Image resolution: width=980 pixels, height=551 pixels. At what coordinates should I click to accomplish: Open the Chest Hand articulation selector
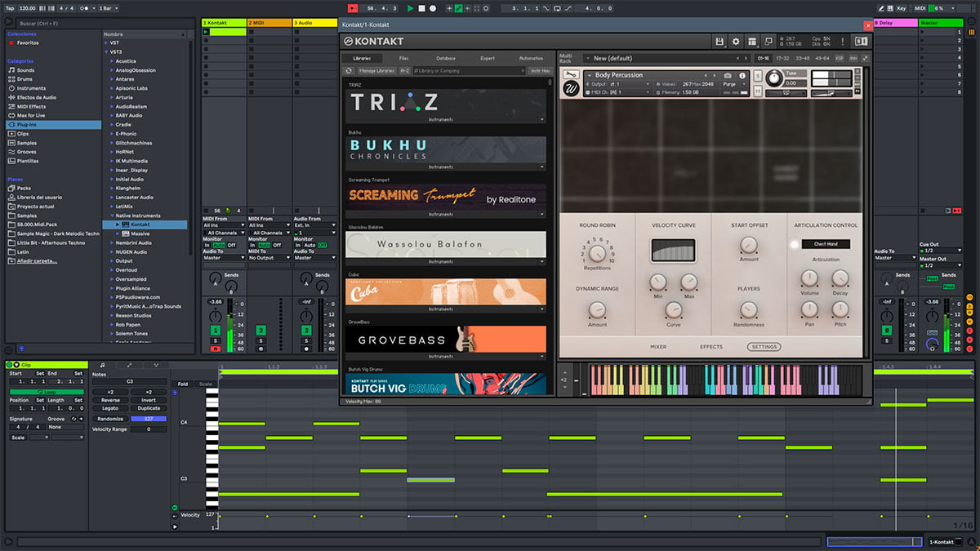[826, 244]
